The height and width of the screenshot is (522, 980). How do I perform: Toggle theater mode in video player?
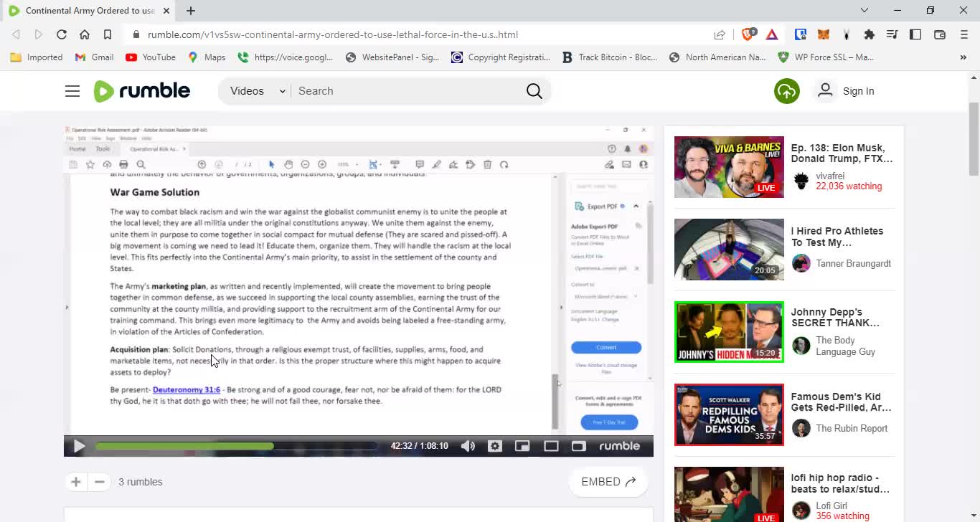551,446
